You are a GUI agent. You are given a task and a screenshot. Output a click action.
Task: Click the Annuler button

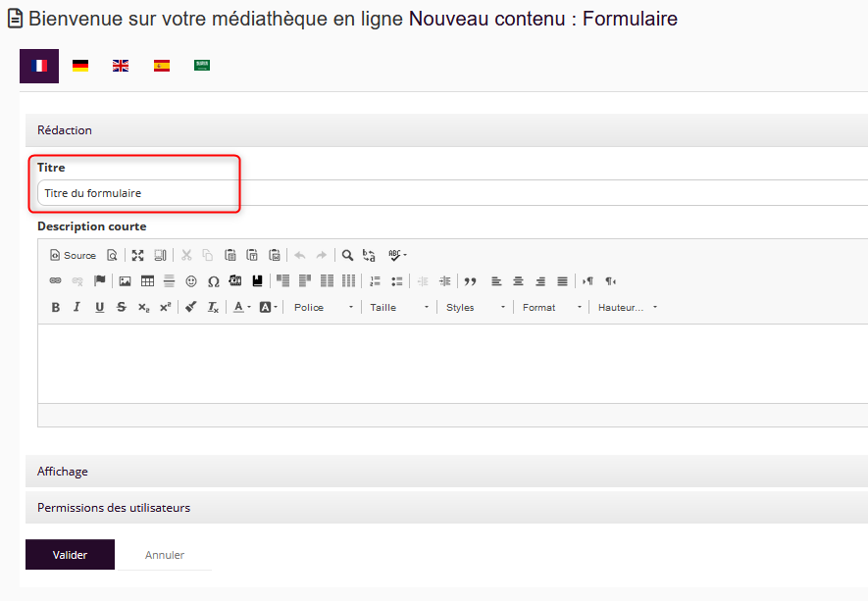pos(165,555)
